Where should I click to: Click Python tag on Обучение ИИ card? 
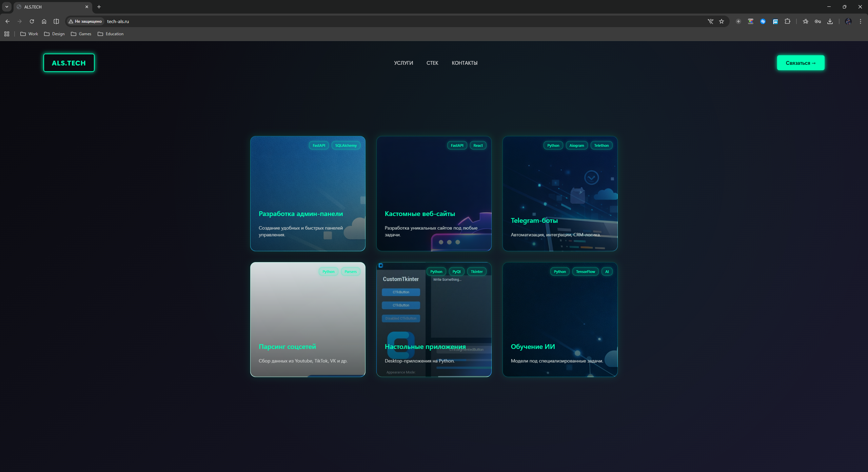point(560,272)
